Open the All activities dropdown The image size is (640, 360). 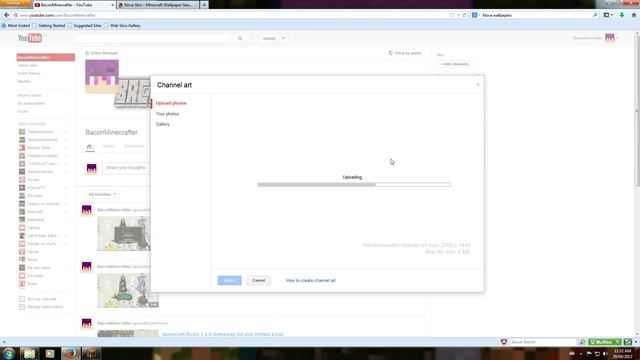click(x=102, y=194)
